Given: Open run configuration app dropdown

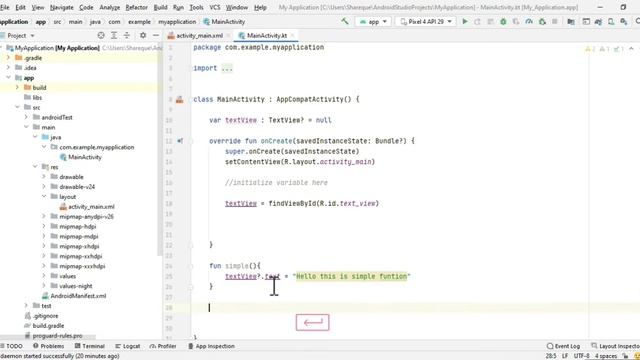Looking at the screenshot, I should [373, 22].
